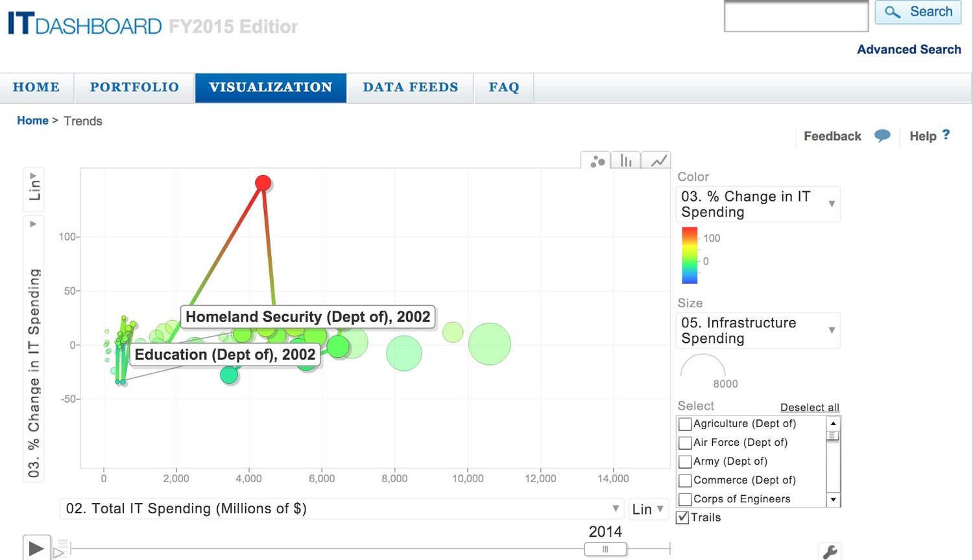Play the timeline animation
The width and height of the screenshot is (973, 560).
(36, 548)
